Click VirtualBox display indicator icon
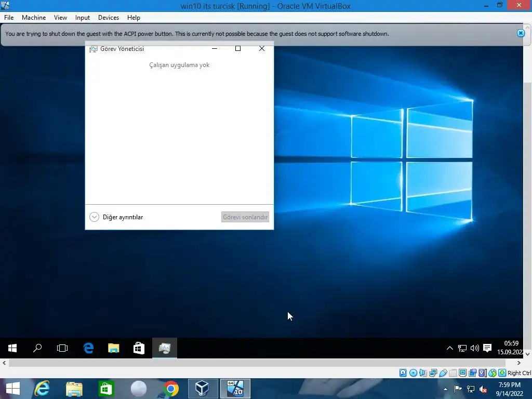The image size is (532, 399). tap(462, 373)
